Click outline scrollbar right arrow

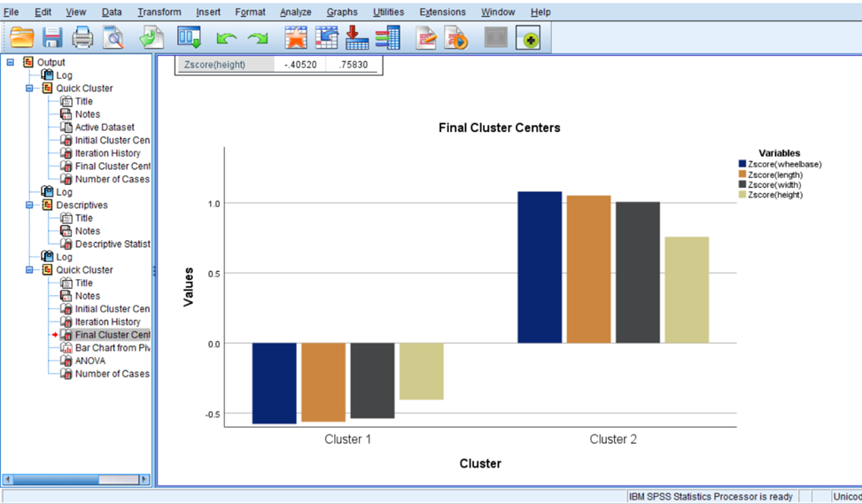tap(144, 479)
